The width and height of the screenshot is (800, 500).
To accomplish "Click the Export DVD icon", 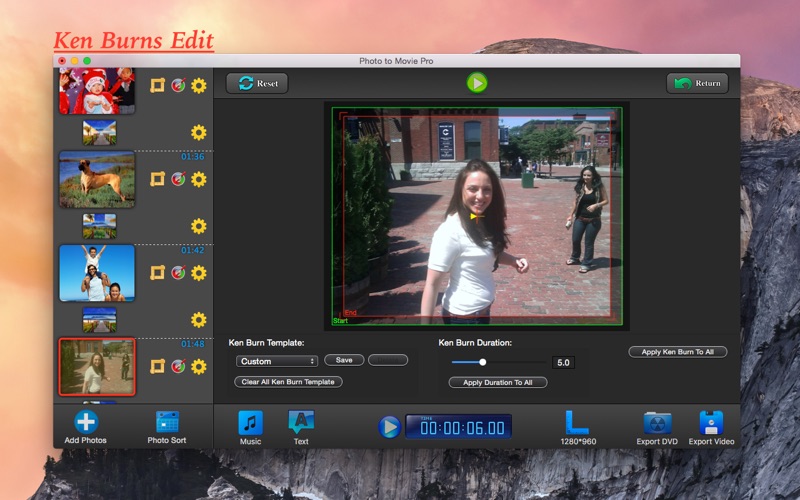I will [x=657, y=423].
